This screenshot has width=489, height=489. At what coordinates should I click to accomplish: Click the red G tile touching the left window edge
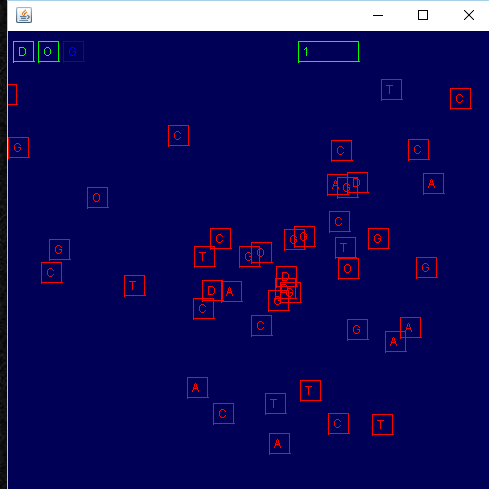[x=18, y=147]
